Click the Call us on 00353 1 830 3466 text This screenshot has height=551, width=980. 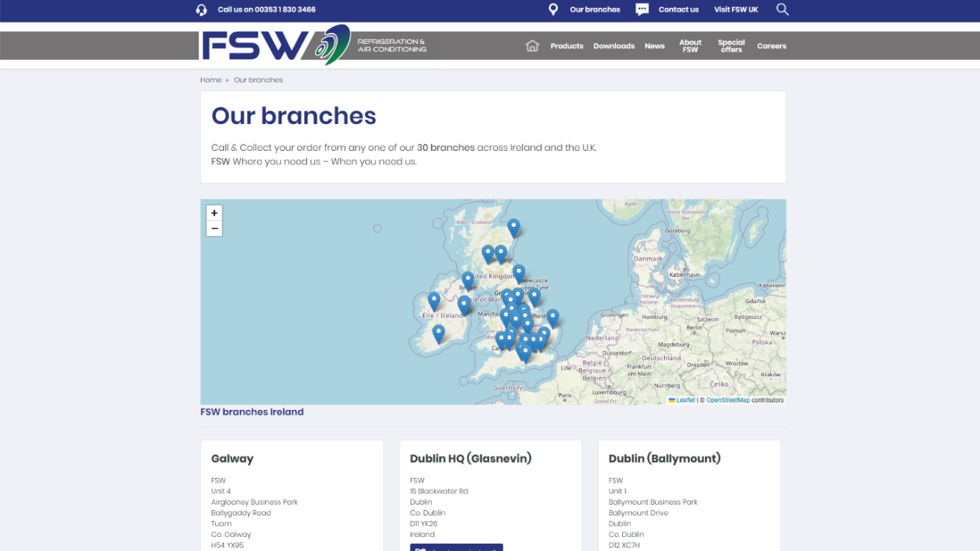tap(265, 9)
